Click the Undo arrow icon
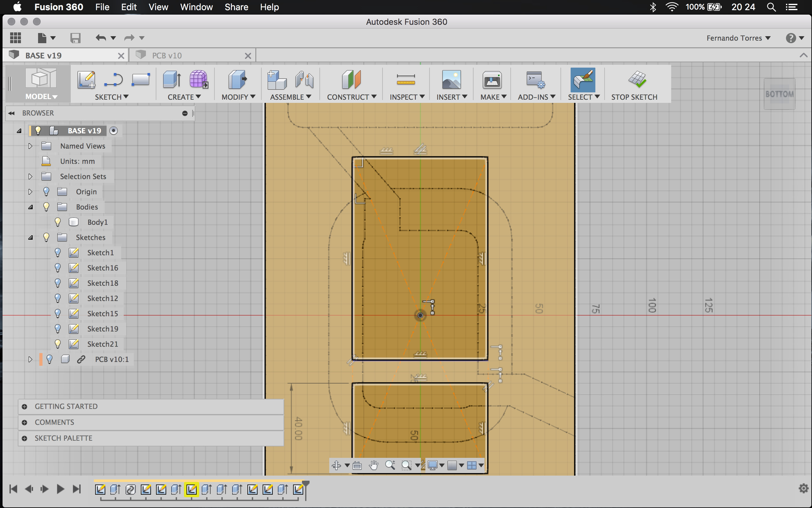 pos(101,38)
